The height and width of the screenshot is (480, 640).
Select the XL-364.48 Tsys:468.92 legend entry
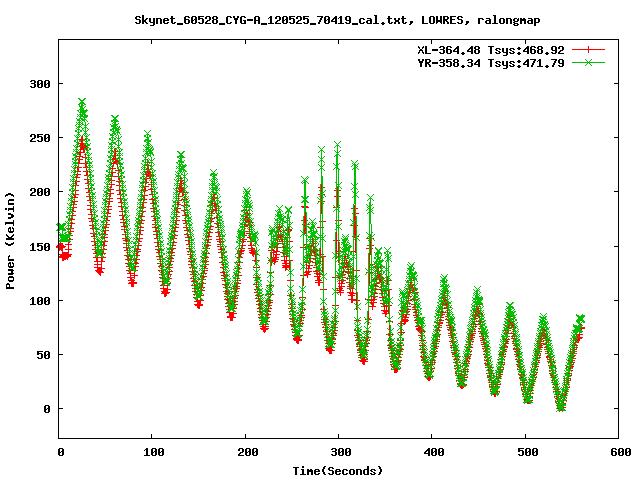click(x=491, y=50)
